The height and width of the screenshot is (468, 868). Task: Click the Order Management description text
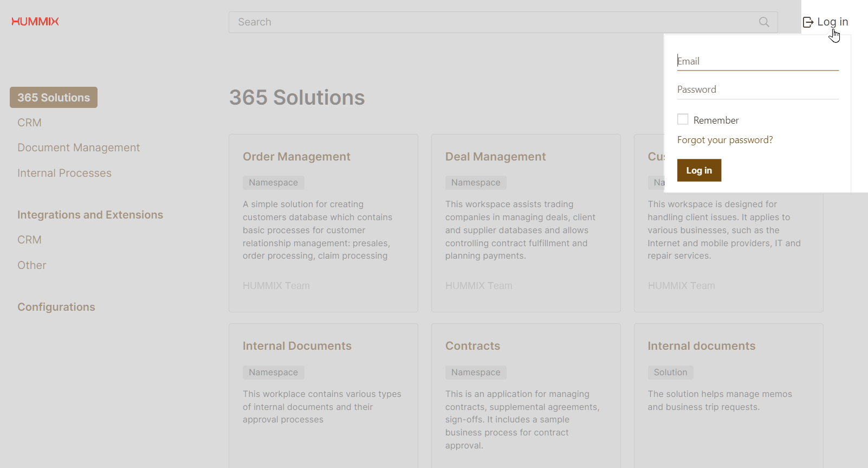(318, 230)
